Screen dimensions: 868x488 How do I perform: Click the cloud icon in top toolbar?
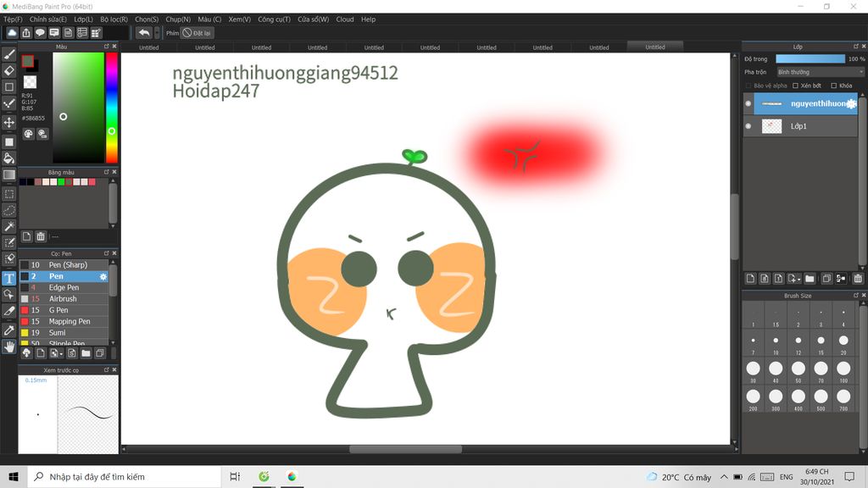click(12, 33)
